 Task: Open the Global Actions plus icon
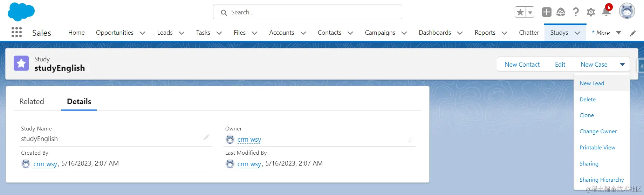(x=547, y=12)
